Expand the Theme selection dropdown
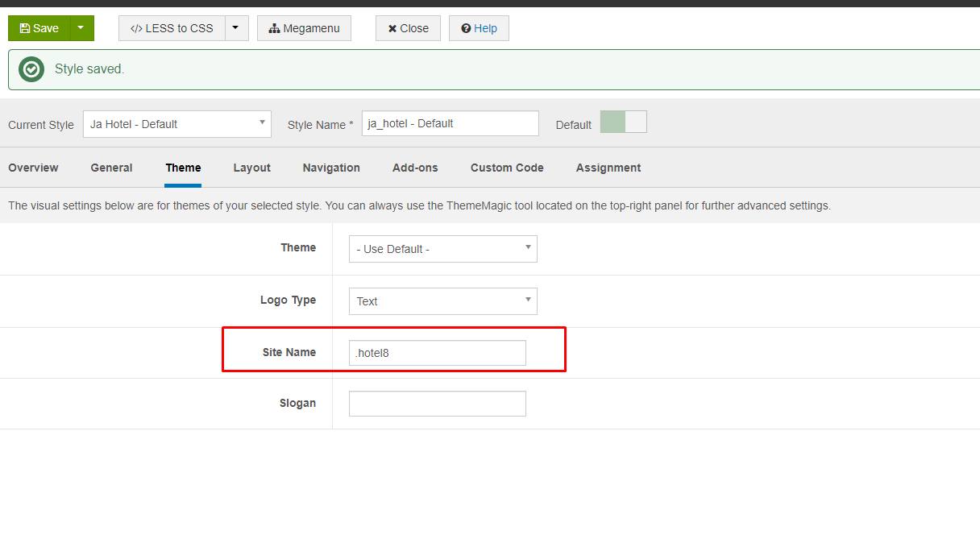980x539 pixels. tap(442, 249)
